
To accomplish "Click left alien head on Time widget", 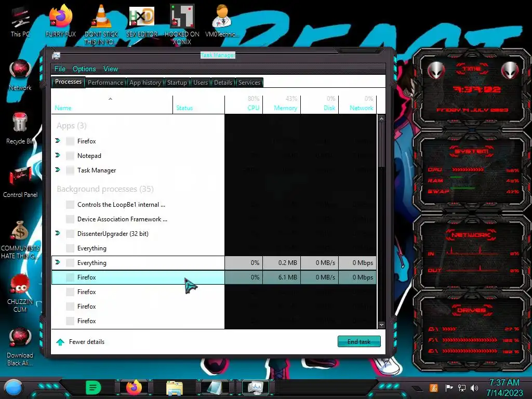I will point(436,71).
